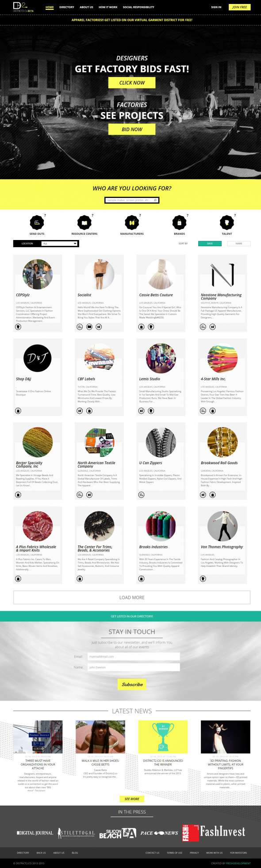Screen dimensions: 261x868
Task: Click the Join Free button
Action: (x=240, y=7)
